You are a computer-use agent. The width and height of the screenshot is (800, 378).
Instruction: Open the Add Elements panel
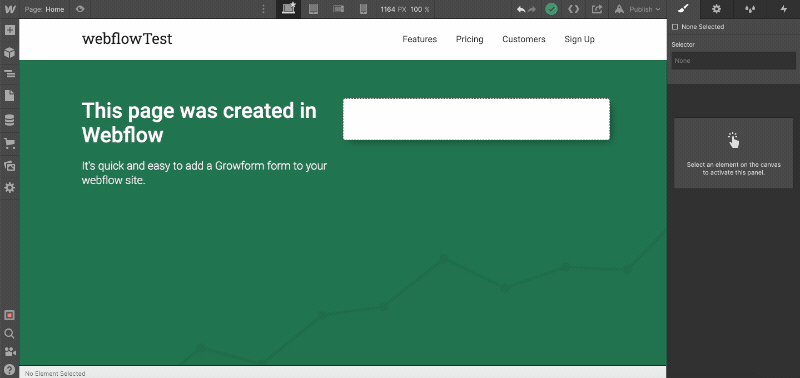pyautogui.click(x=9, y=30)
